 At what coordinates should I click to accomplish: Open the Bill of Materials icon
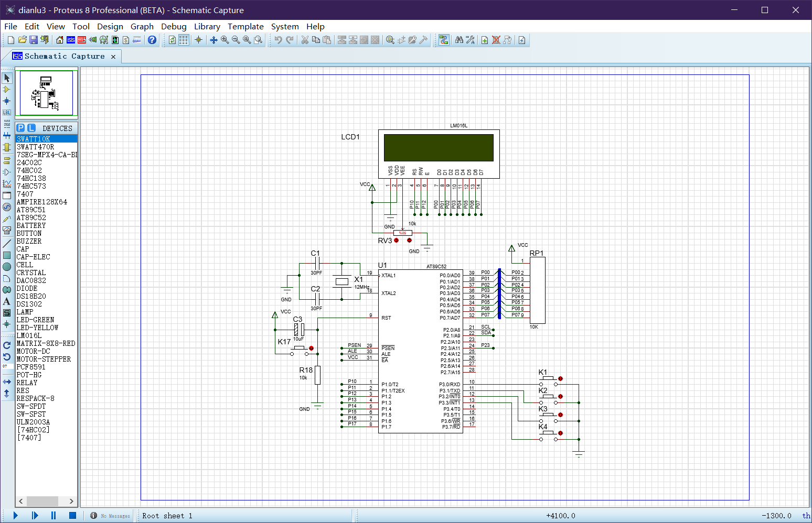pyautogui.click(x=126, y=40)
